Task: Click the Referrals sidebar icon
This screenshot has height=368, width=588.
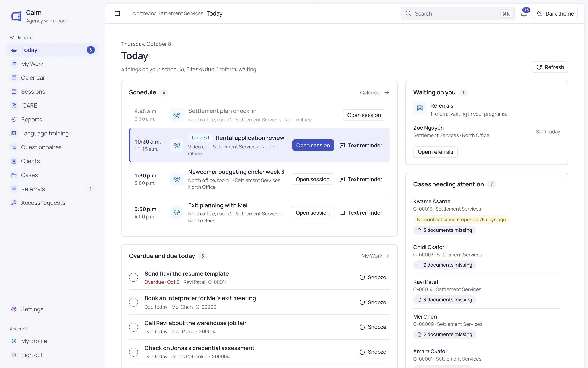Action: point(14,189)
